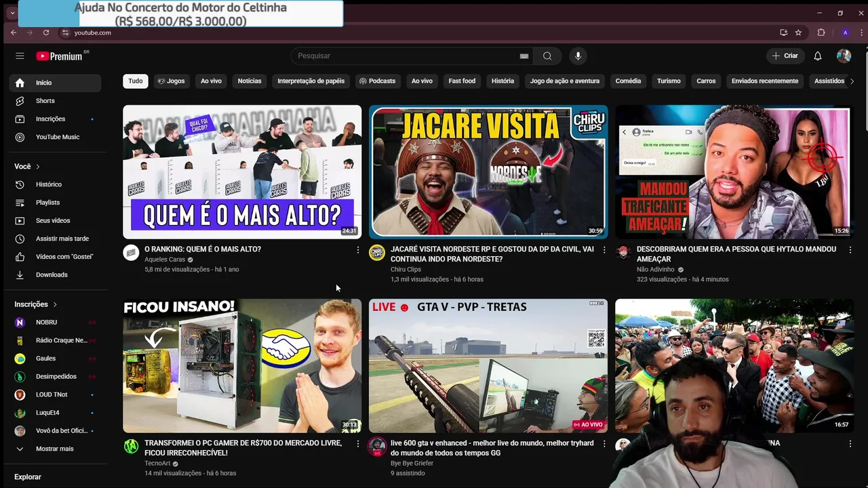Select the Podcasts filter chip
868x488 pixels.
[x=377, y=81]
